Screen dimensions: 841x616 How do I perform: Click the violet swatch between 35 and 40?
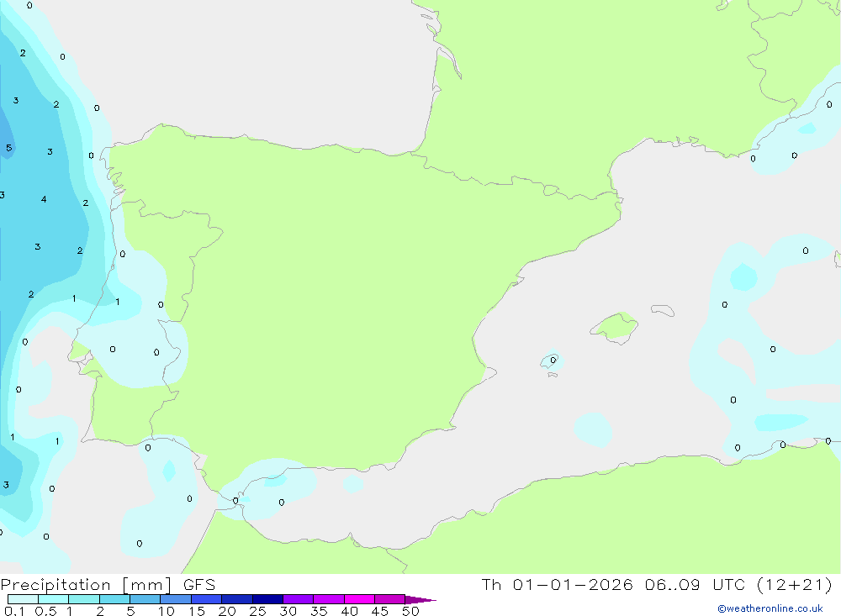[x=328, y=599]
